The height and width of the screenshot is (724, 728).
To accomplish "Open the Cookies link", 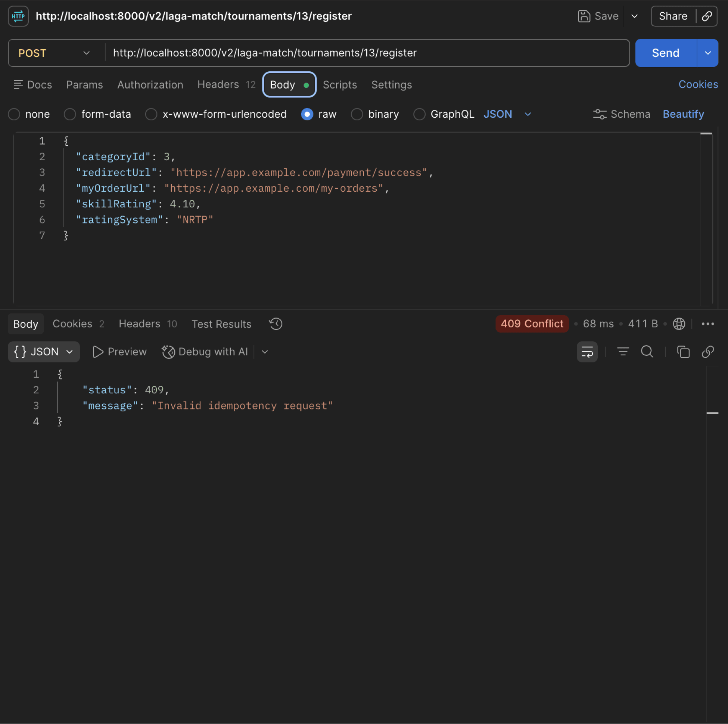I will click(x=698, y=84).
